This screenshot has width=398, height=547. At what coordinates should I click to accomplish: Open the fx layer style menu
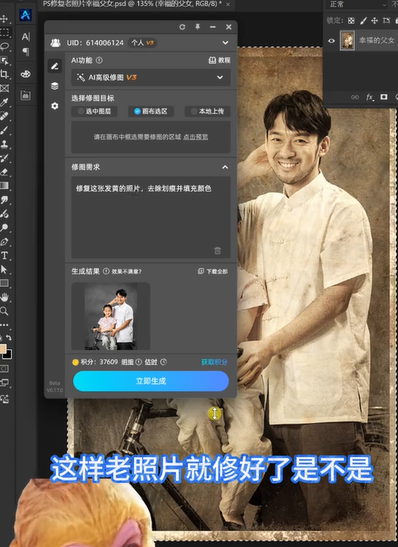(x=369, y=97)
